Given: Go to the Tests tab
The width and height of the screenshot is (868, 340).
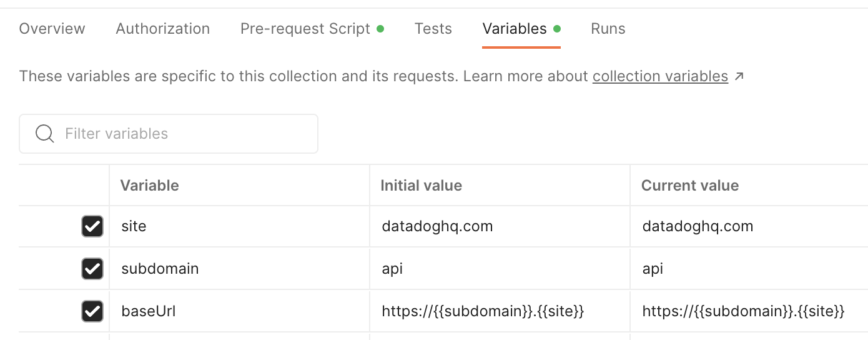Looking at the screenshot, I should pos(433,29).
